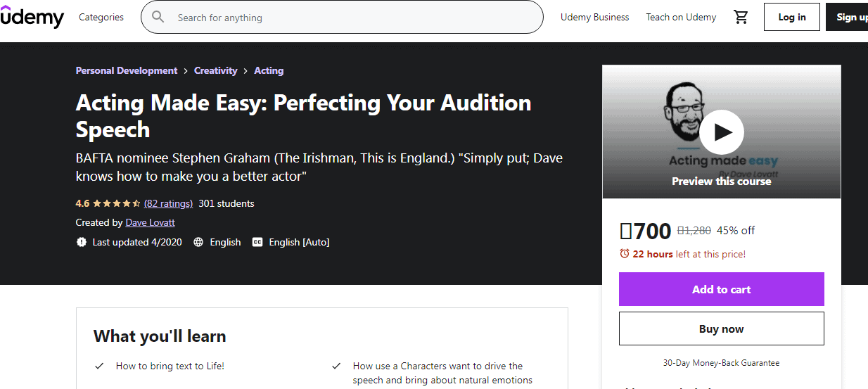
Task: Go to Acting breadcrumb
Action: point(269,70)
